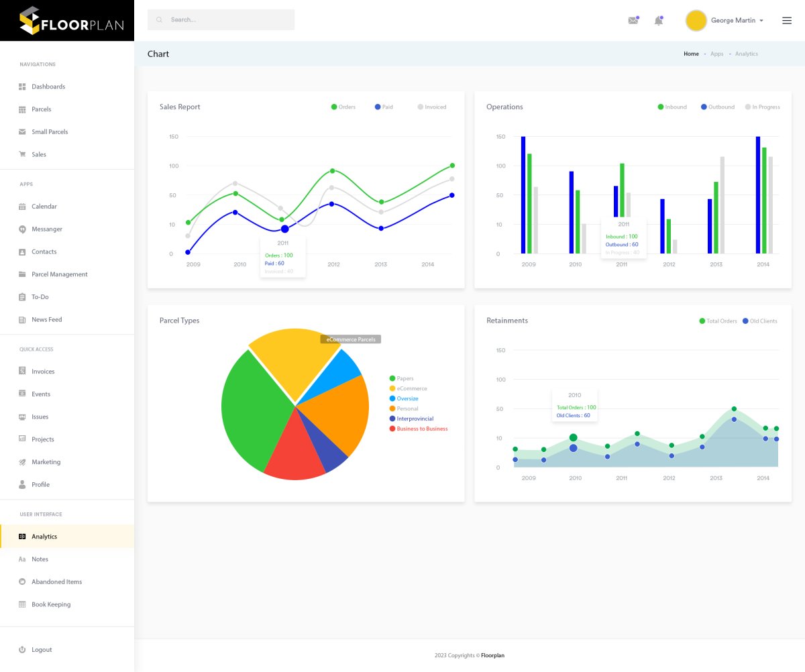Click the Logout power icon
Viewport: 805px width, 672px height.
click(x=22, y=650)
